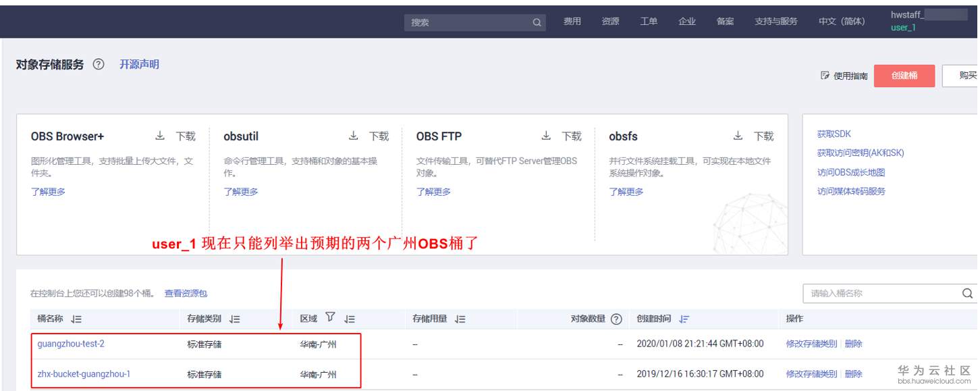
Task: Click 删除 for guangzhou-test-2
Action: (x=853, y=344)
